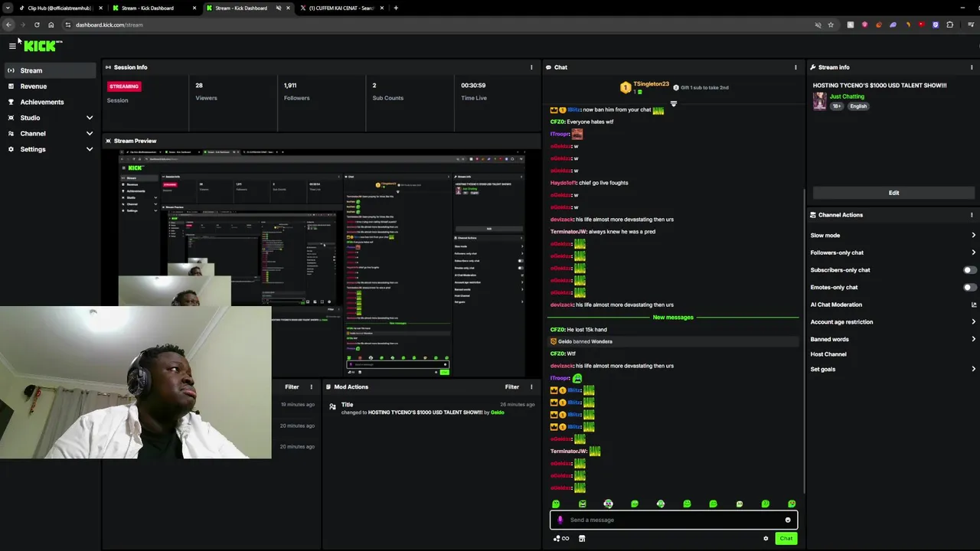Viewport: 980px width, 551px height.
Task: Toggle Emotes-only chat switch
Action: 969,288
